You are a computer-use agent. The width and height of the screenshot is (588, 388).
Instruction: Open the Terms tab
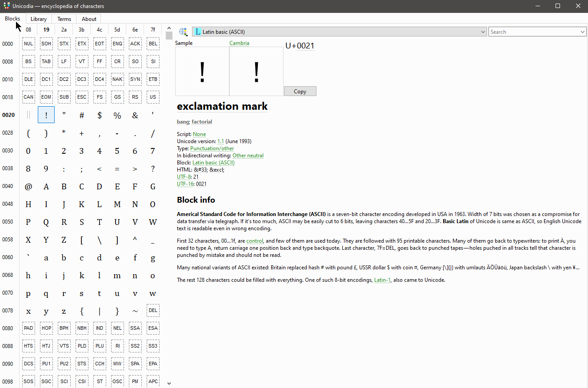pos(64,19)
